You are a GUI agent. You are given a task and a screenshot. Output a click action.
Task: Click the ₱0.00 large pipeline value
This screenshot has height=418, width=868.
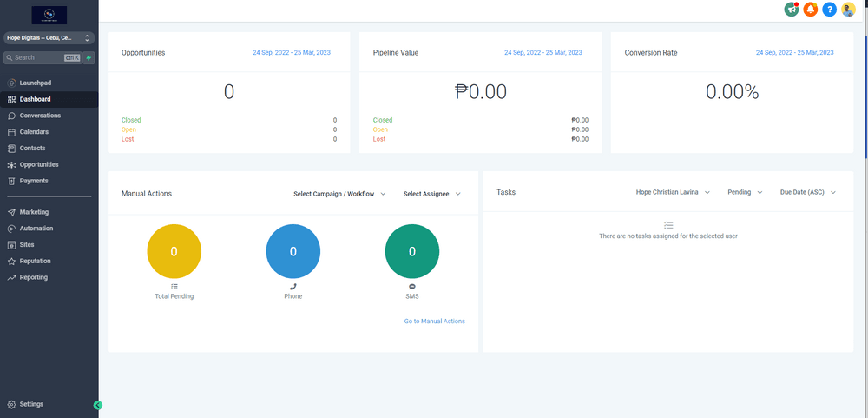[x=481, y=92]
